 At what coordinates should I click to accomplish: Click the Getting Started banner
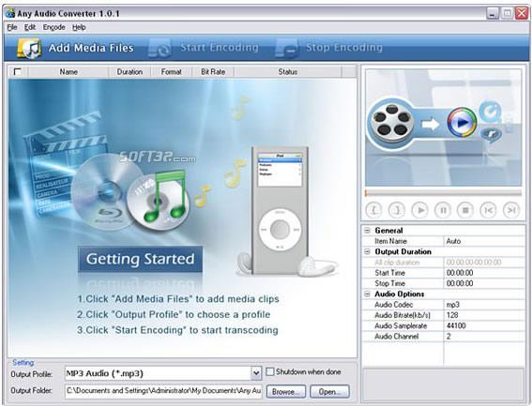click(x=140, y=259)
